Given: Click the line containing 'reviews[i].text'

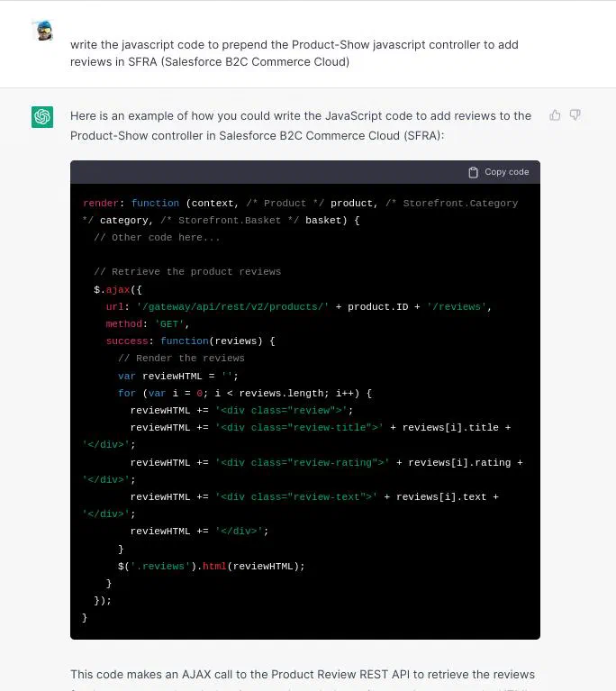Looking at the screenshot, I should pyautogui.click(x=314, y=497).
